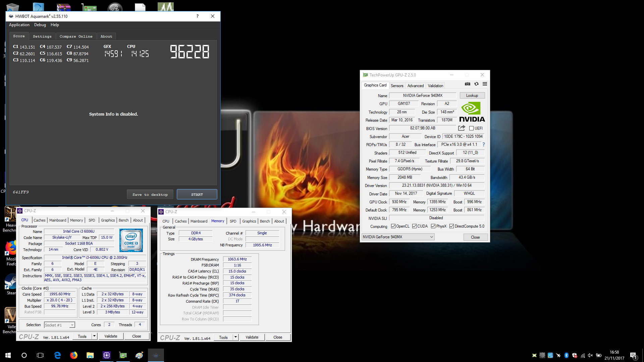This screenshot has width=644, height=362.
Task: Toggle the DirectCompute 5.0 checkbox
Action: pyautogui.click(x=451, y=226)
